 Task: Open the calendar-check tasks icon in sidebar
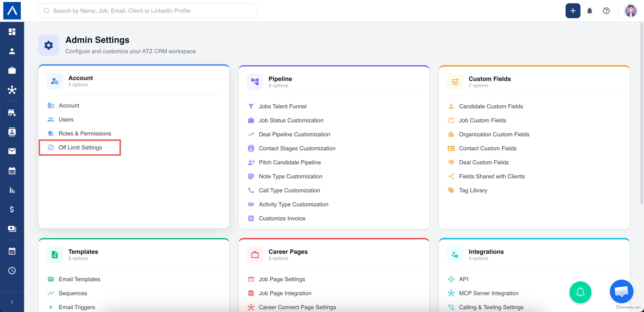(x=12, y=251)
